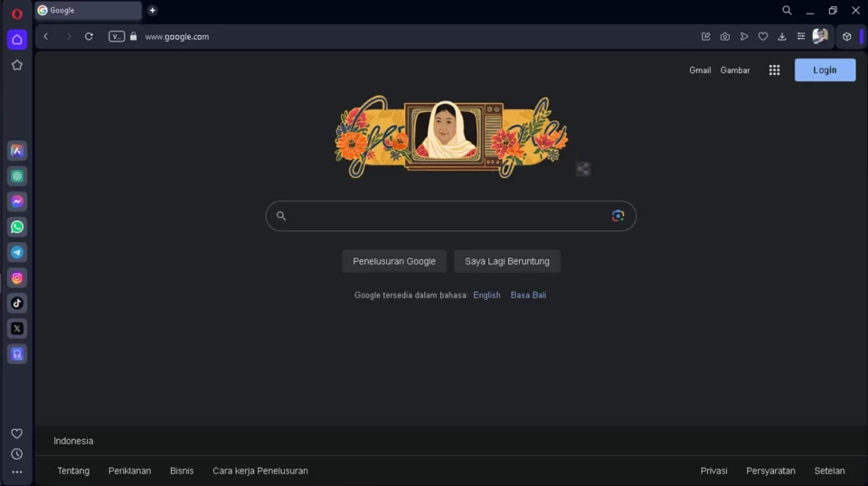Go forward to the next page

69,36
